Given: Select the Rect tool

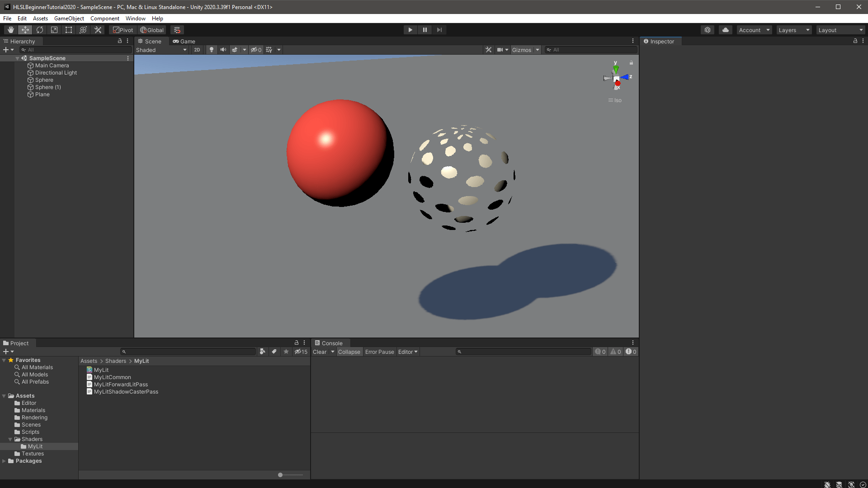Looking at the screenshot, I should [69, 30].
